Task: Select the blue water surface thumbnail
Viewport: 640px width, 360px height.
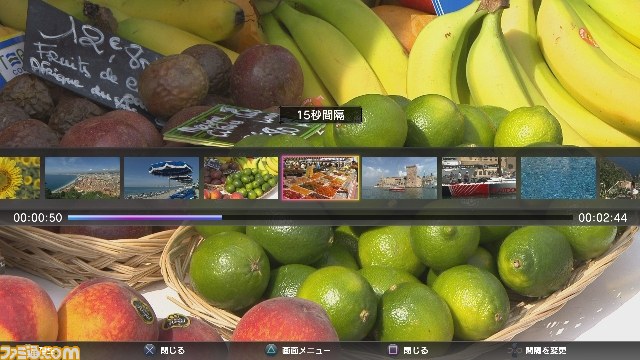Action: coord(558,178)
